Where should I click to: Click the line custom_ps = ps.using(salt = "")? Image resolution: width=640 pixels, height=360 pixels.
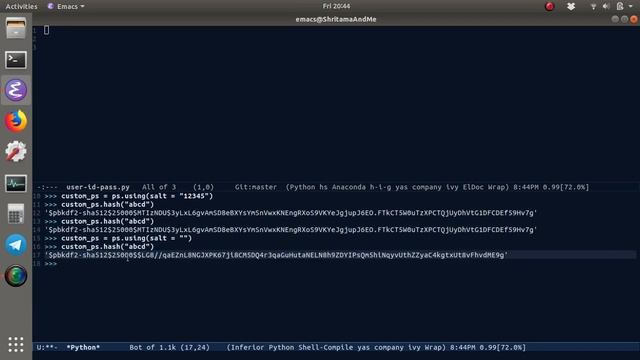tap(127, 238)
